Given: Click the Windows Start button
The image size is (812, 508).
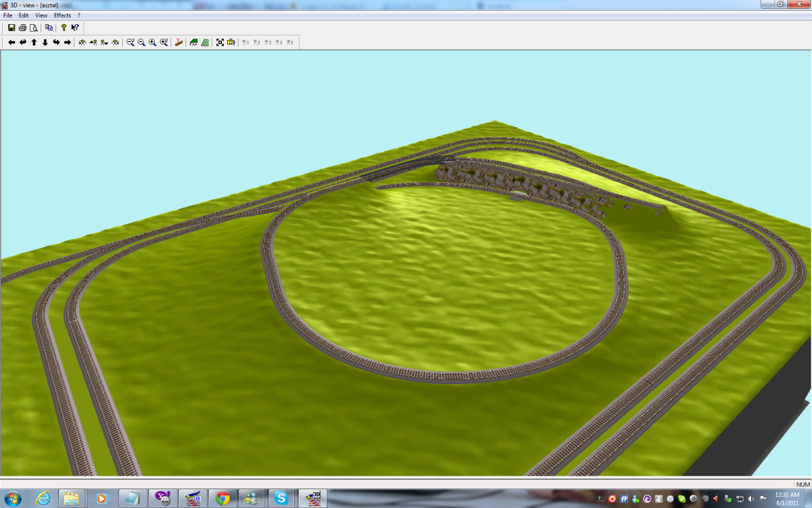Looking at the screenshot, I should [13, 498].
